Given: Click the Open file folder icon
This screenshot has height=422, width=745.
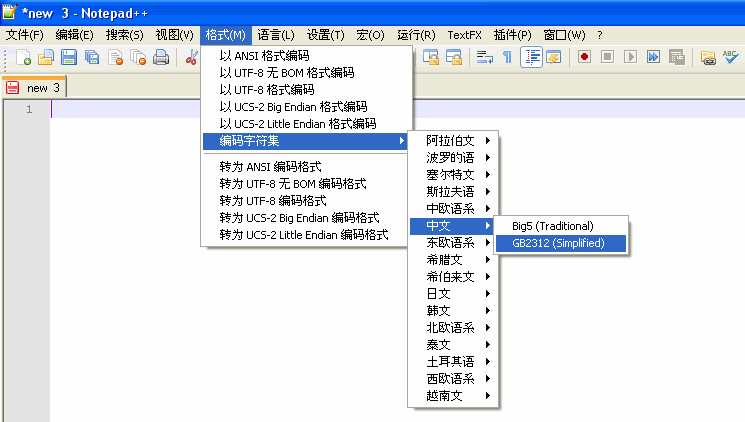Looking at the screenshot, I should click(x=46, y=58).
